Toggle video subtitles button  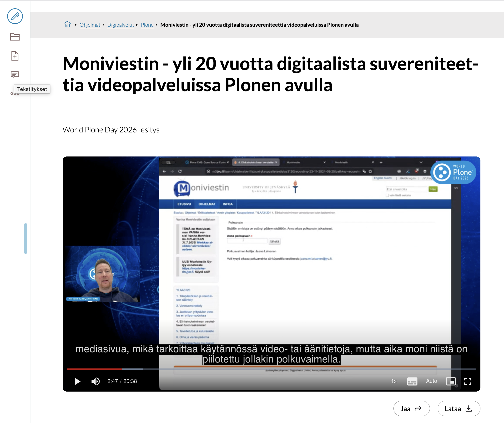(412, 381)
